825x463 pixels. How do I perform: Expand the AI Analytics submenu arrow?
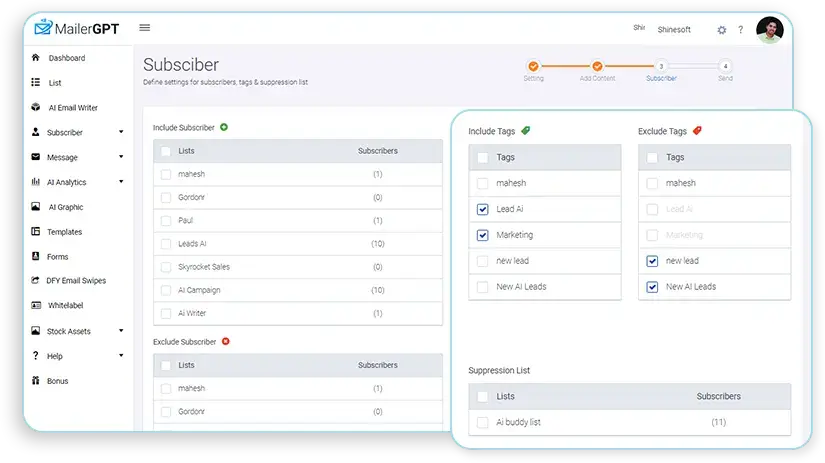click(121, 182)
